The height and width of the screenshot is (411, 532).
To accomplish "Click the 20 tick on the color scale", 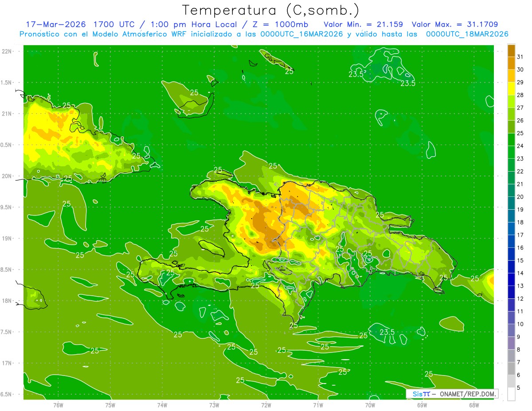I will tap(520, 197).
